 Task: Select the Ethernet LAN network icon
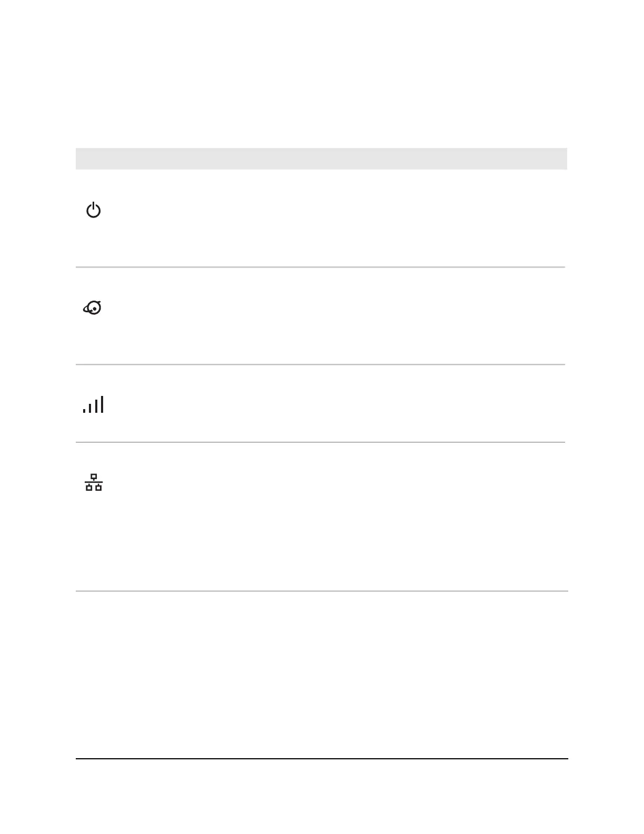94,482
